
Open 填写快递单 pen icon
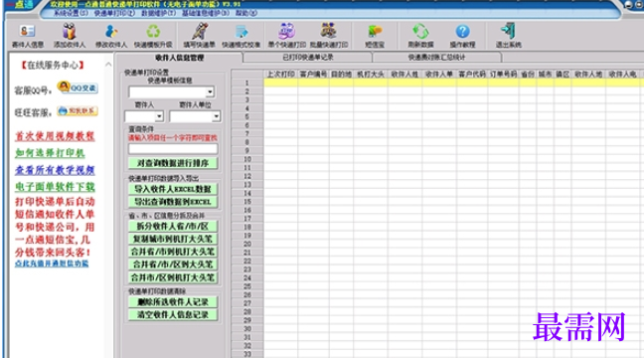[199, 36]
